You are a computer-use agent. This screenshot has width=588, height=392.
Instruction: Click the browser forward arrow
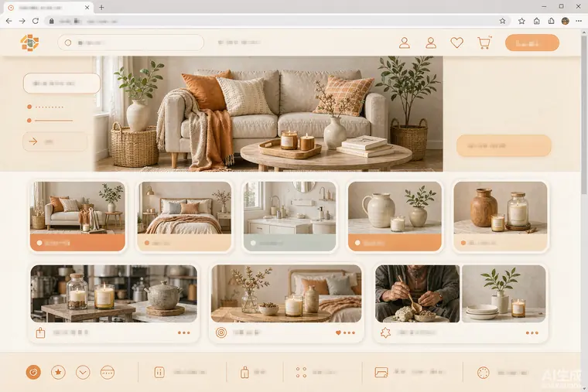[22, 21]
